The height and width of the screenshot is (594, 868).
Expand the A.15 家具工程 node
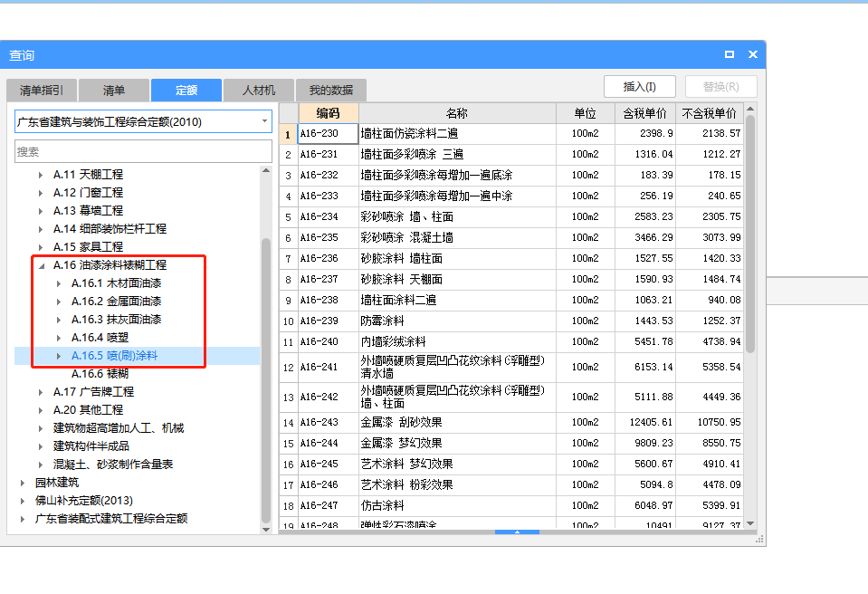(41, 247)
